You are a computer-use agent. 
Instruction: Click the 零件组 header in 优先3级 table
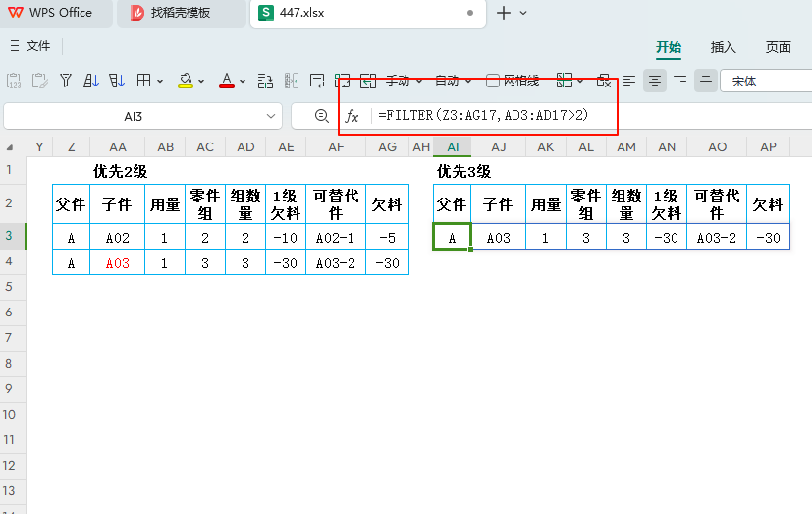(x=586, y=204)
